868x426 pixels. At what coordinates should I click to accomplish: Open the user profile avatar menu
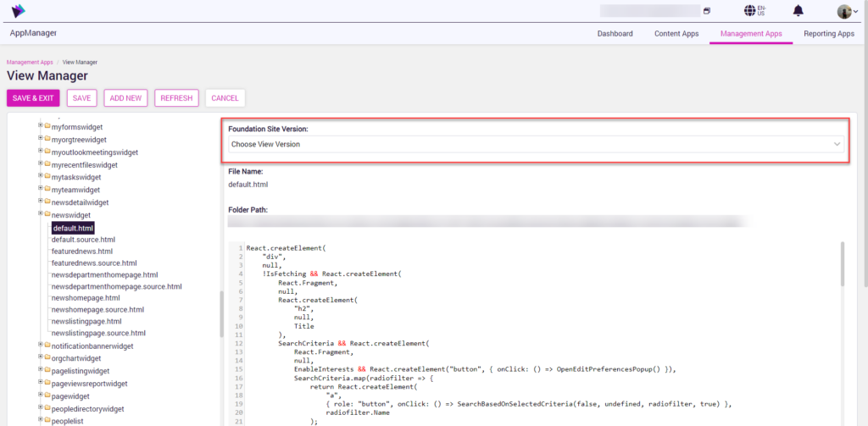(x=844, y=11)
